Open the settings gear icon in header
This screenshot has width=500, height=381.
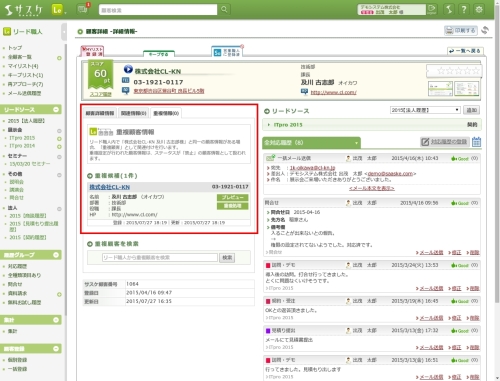[x=479, y=9]
